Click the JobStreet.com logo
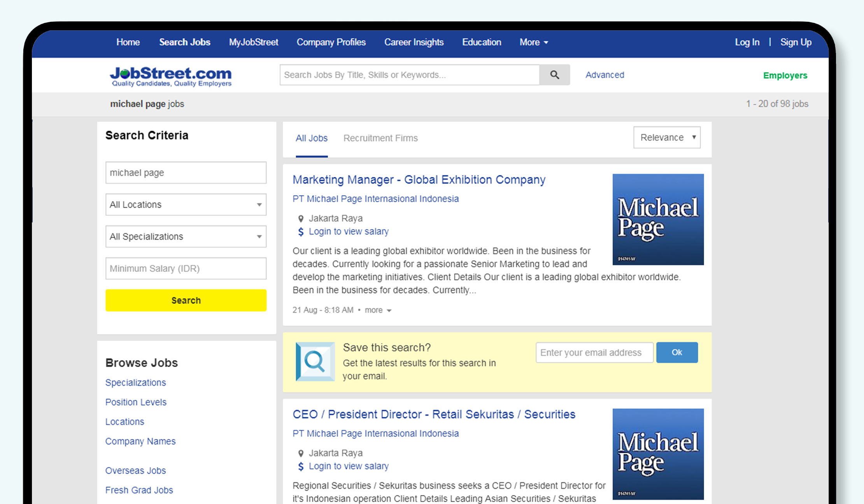864x504 pixels. point(170,76)
